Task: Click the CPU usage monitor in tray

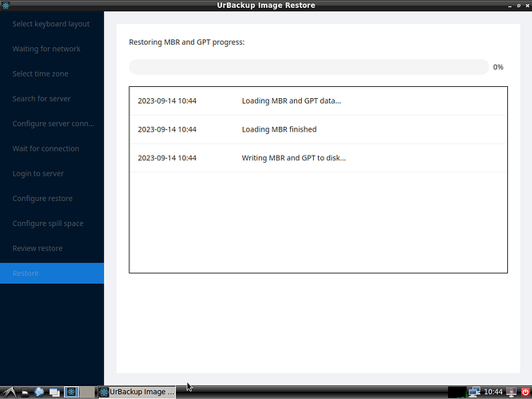Action: coord(457,393)
